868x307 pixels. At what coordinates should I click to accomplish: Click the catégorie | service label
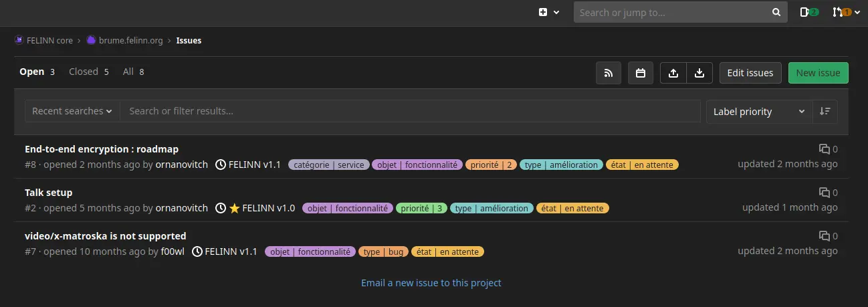coord(329,165)
